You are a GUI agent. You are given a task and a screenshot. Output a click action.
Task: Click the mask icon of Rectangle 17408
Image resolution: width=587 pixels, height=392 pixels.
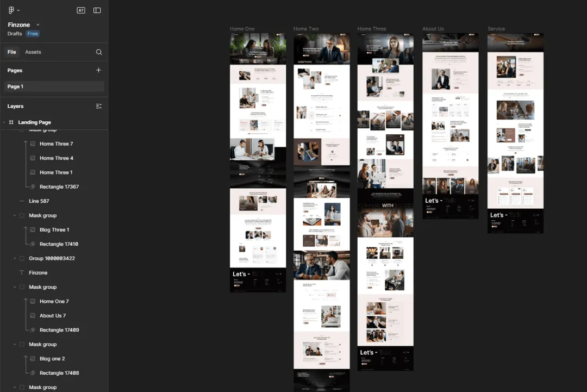[33, 373]
